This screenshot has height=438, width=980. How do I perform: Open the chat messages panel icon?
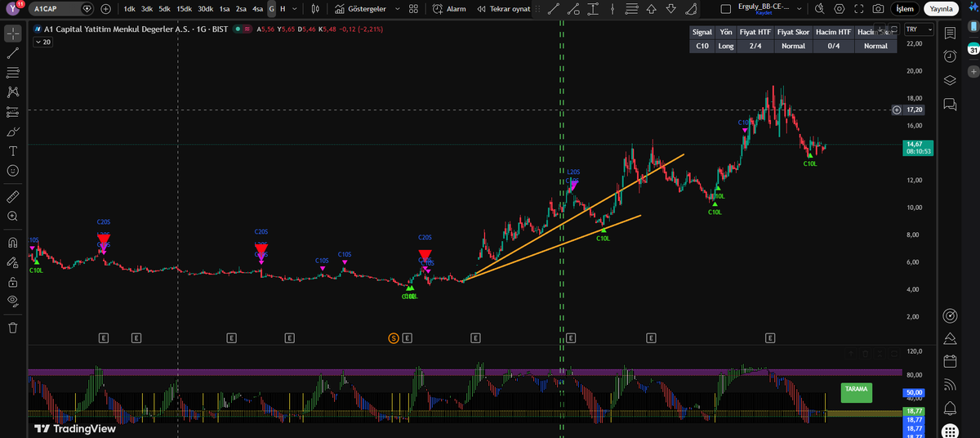(949, 104)
